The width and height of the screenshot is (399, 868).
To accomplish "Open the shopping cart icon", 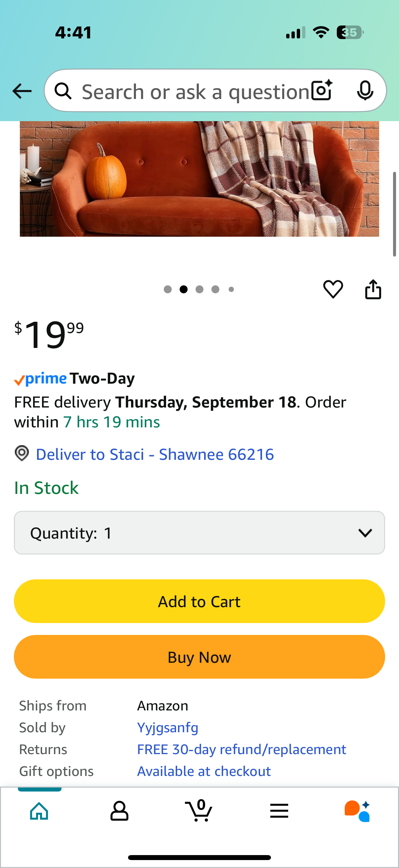I will pyautogui.click(x=199, y=810).
